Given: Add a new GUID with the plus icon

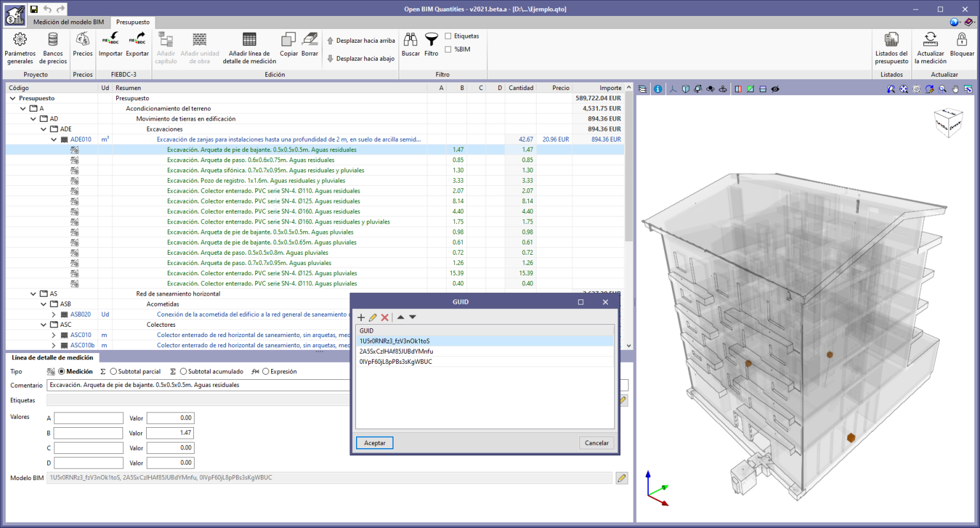Looking at the screenshot, I should pos(361,317).
